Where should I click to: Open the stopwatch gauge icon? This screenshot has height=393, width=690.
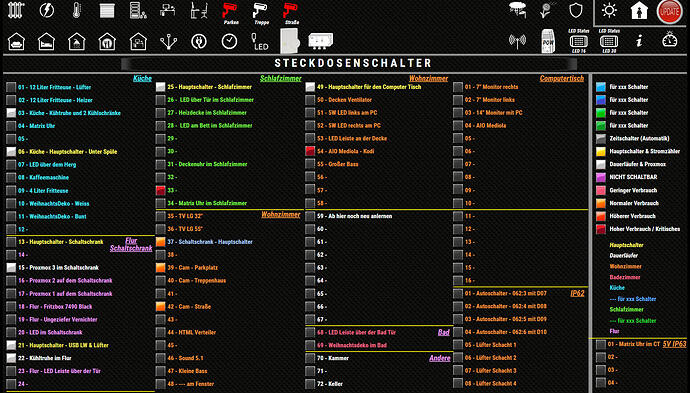click(670, 40)
